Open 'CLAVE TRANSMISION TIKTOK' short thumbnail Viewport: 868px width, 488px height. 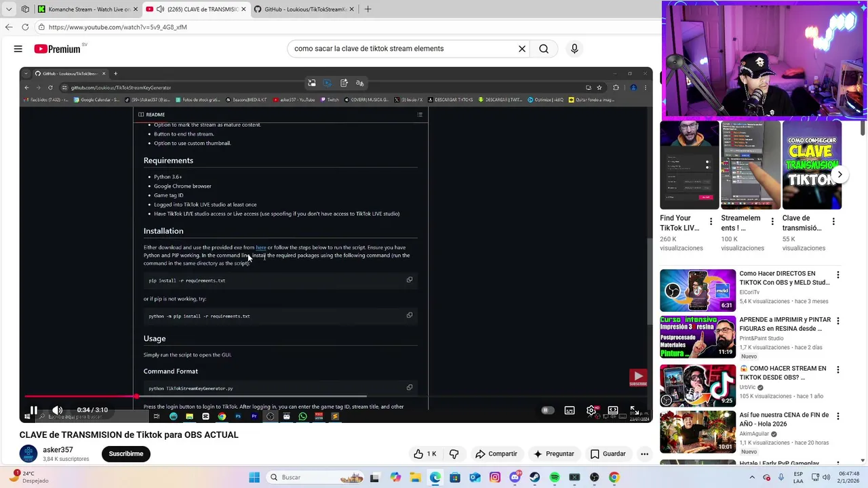coord(812,165)
